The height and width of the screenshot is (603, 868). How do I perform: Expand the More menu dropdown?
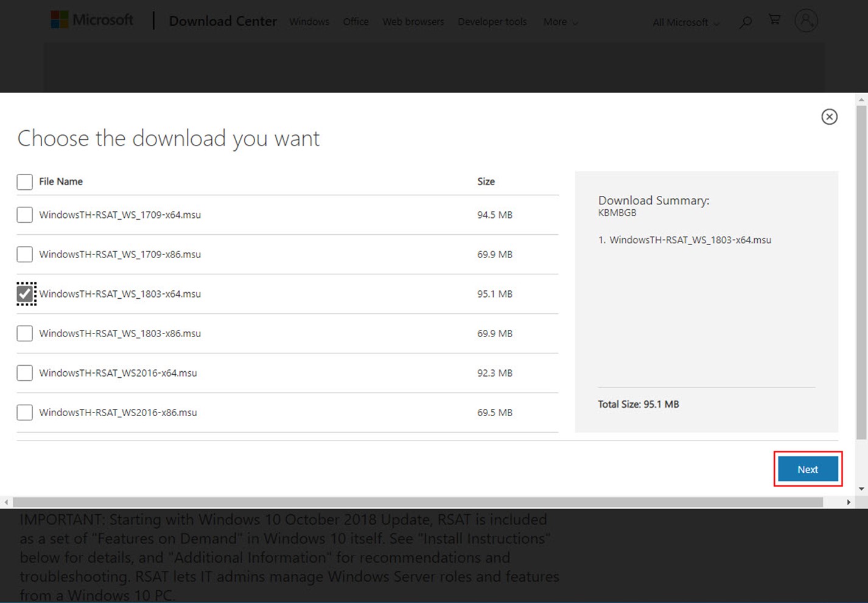(561, 22)
